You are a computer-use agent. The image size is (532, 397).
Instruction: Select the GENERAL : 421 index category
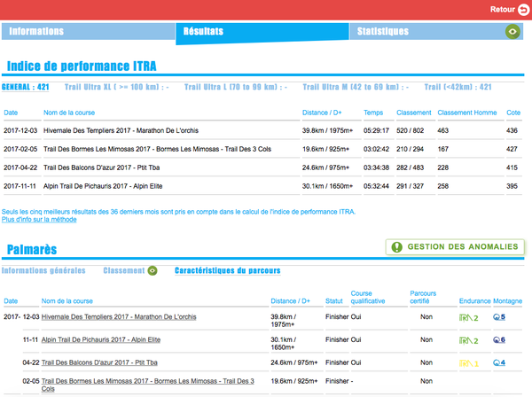tap(26, 88)
